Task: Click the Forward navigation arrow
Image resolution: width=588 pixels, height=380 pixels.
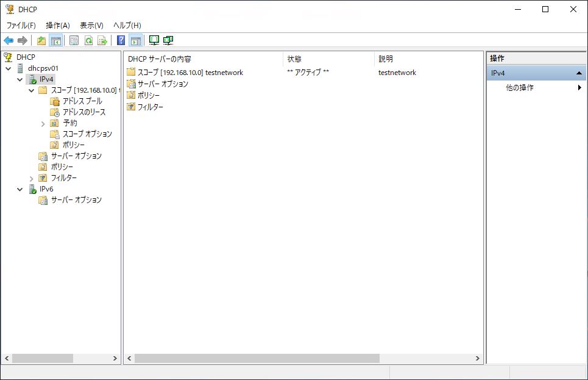Action: coord(23,40)
